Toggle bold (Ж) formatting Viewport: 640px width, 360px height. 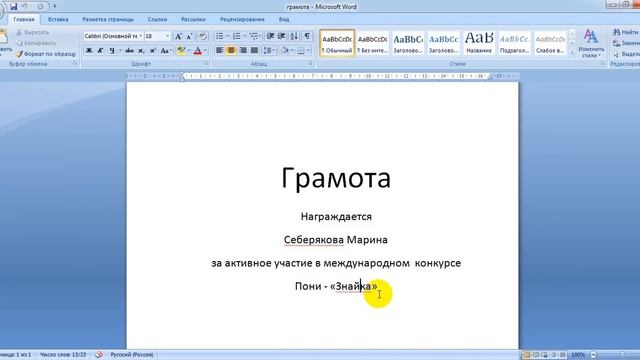click(89, 51)
